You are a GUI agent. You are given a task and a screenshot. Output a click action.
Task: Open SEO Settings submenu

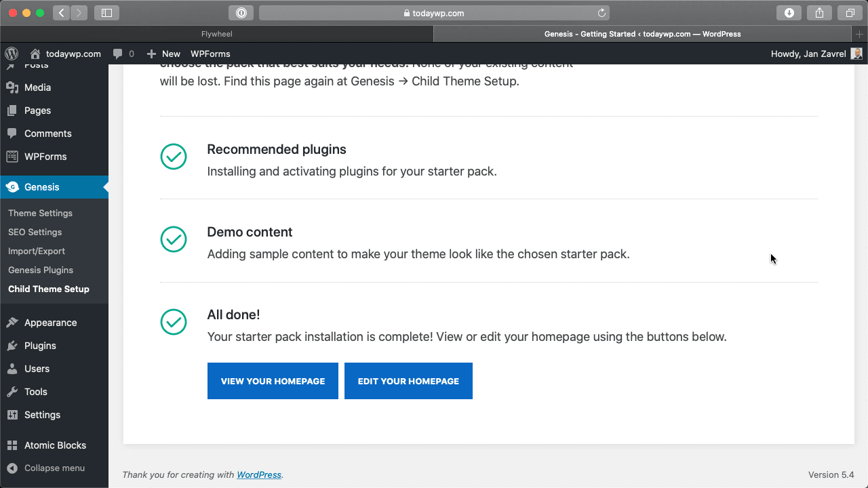(x=35, y=232)
